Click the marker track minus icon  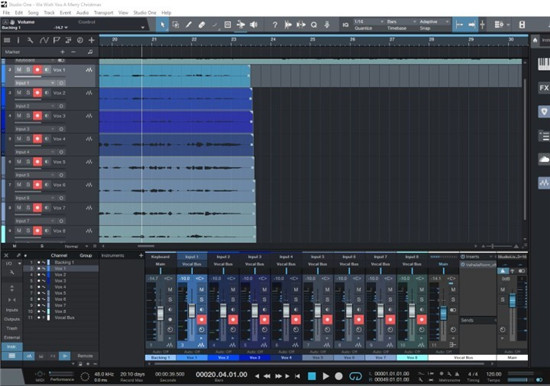tap(73, 52)
